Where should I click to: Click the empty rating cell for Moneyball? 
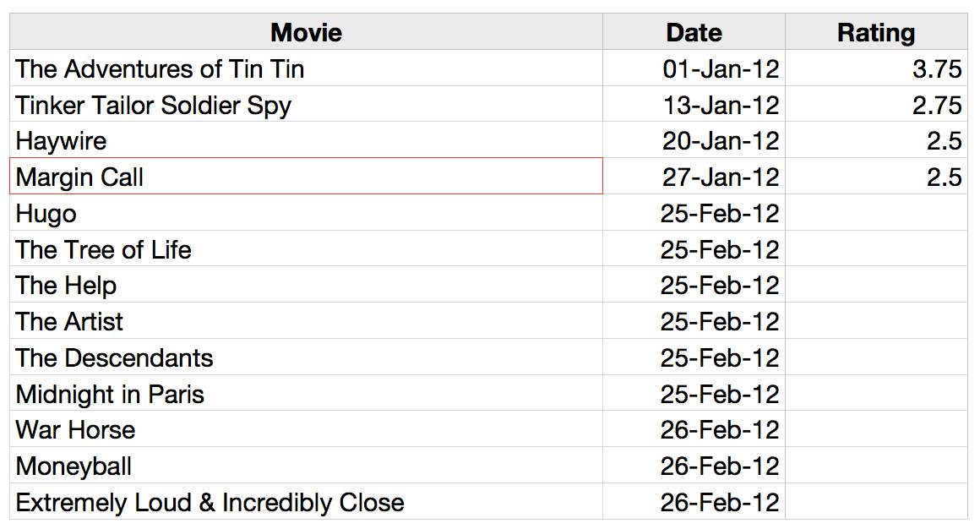tap(876, 466)
